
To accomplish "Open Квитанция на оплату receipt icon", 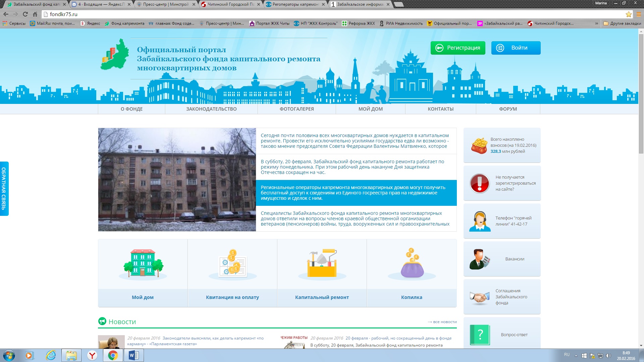I will pos(232,264).
